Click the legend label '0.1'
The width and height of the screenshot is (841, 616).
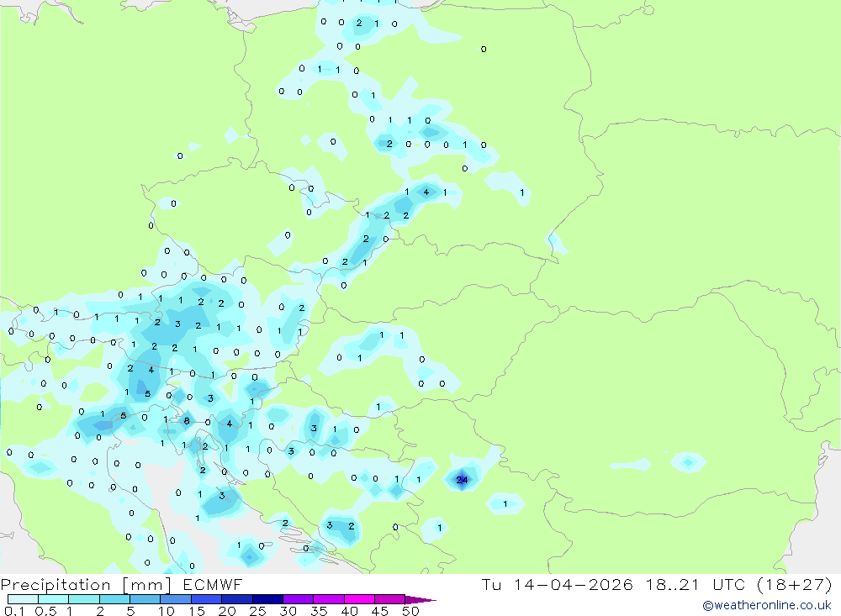[14, 611]
